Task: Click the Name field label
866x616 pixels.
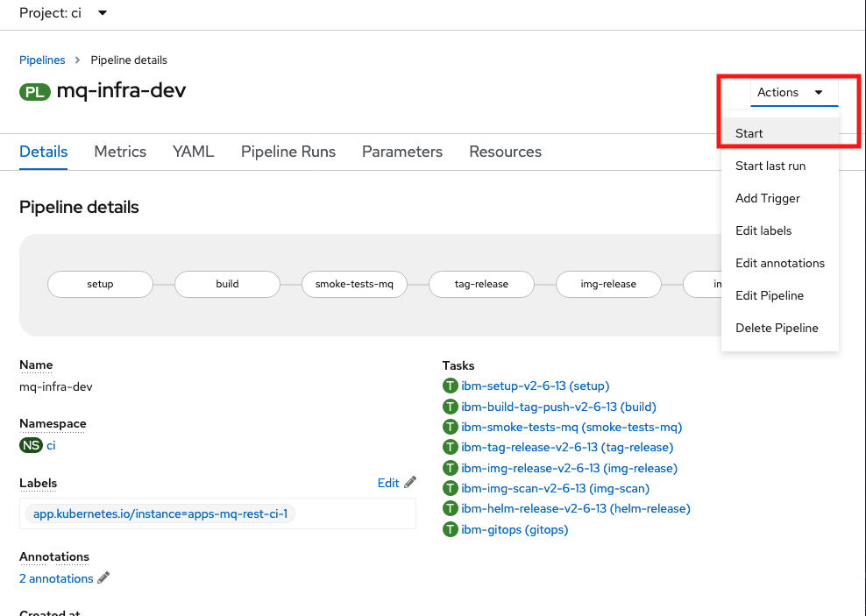Action: [x=36, y=365]
